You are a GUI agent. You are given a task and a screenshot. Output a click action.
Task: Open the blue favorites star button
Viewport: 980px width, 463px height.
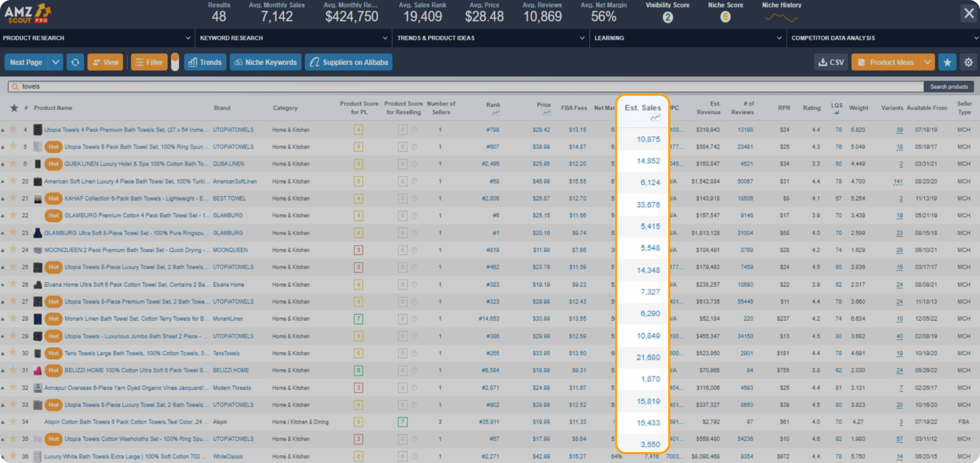pos(947,62)
